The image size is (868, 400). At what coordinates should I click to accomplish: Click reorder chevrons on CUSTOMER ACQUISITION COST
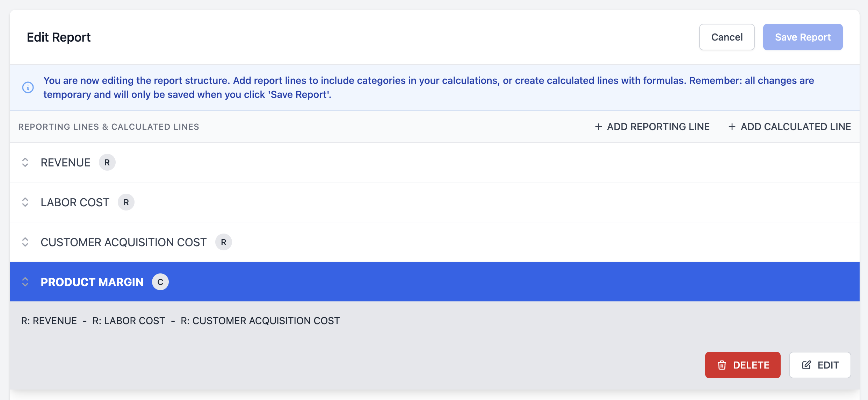point(25,242)
